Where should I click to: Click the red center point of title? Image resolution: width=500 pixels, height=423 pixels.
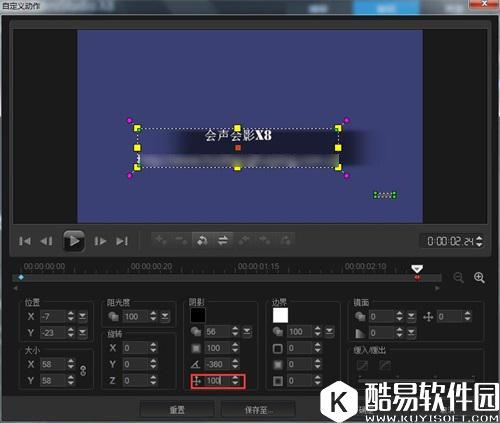238,148
